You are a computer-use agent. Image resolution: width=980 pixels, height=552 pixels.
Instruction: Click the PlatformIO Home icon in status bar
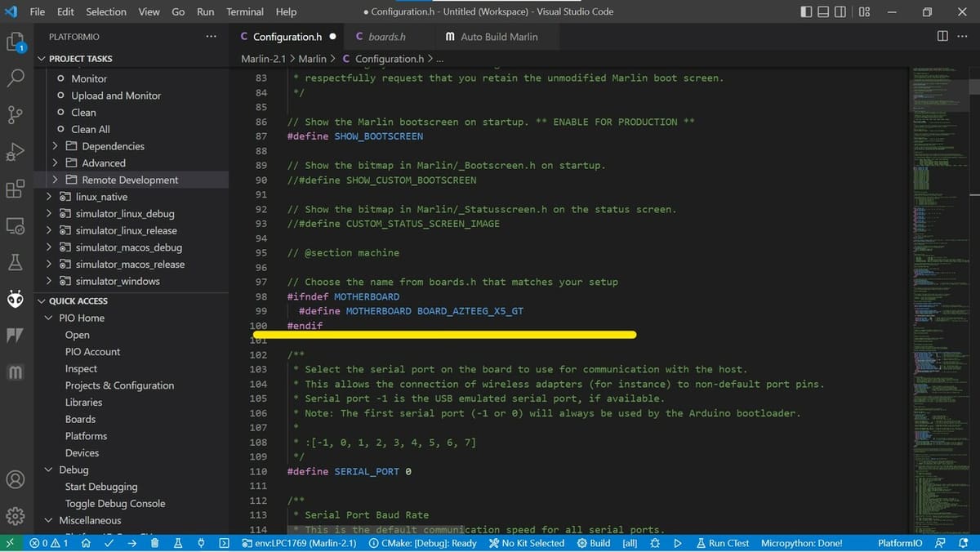86,543
